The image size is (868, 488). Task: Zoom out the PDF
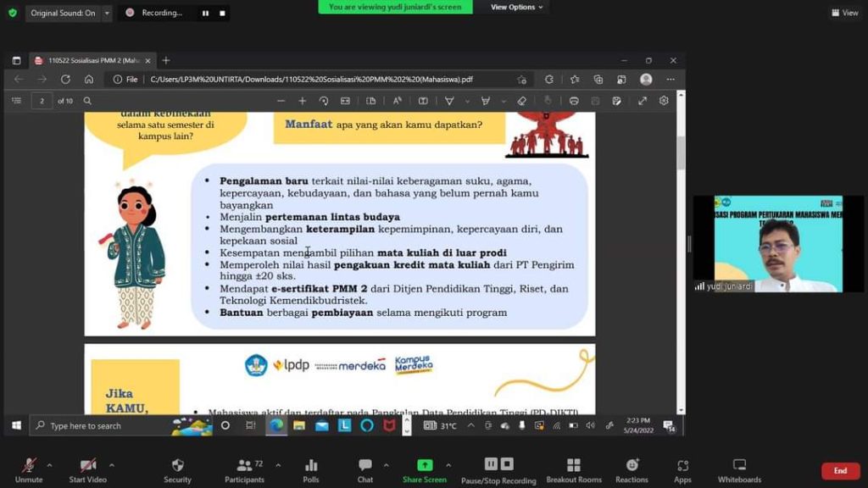pyautogui.click(x=281, y=101)
